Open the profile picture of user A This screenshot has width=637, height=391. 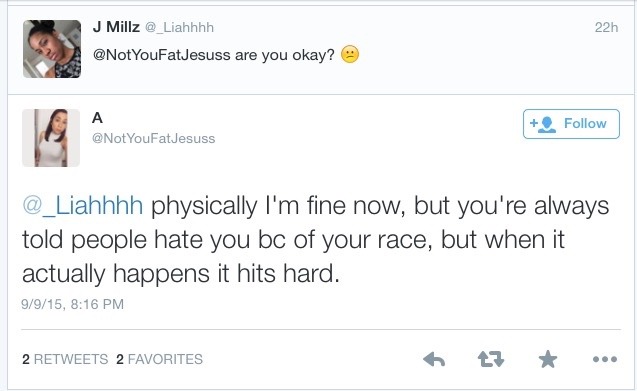click(51, 138)
